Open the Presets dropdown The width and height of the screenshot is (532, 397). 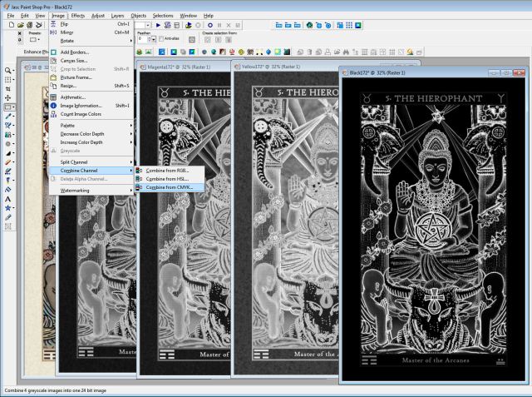pos(35,39)
